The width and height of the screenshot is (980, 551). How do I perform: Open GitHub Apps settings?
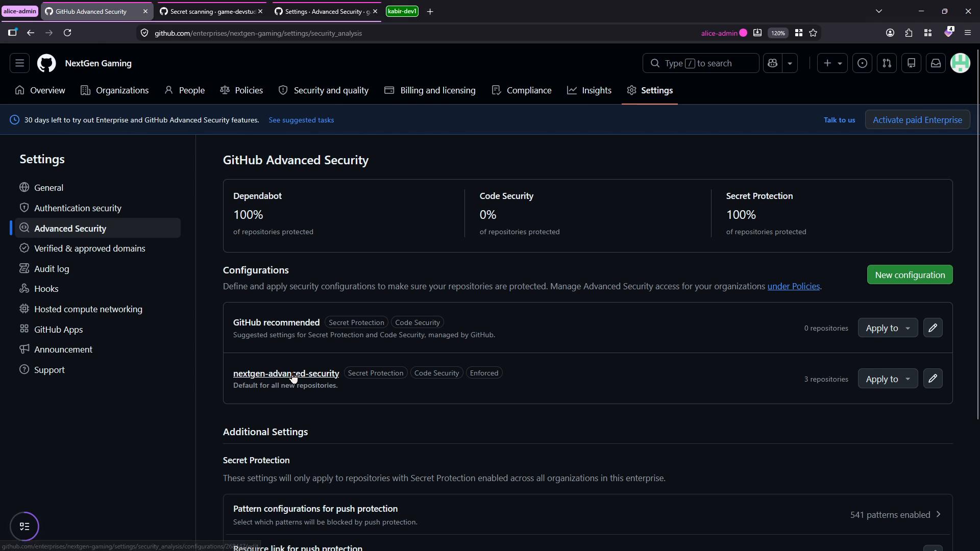point(97,330)
